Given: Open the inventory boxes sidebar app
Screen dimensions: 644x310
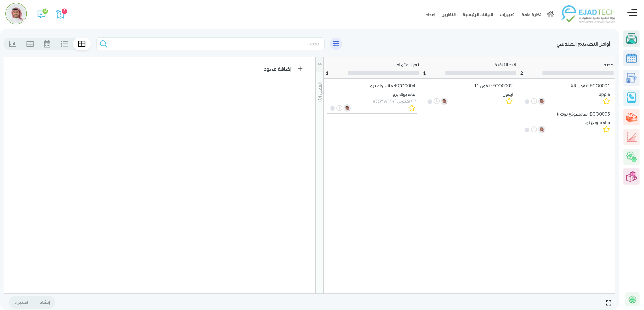Looking at the screenshot, I should pyautogui.click(x=631, y=177).
